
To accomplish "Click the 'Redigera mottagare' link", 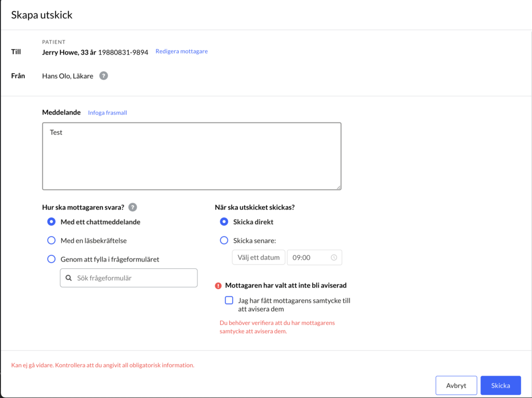I will [181, 51].
